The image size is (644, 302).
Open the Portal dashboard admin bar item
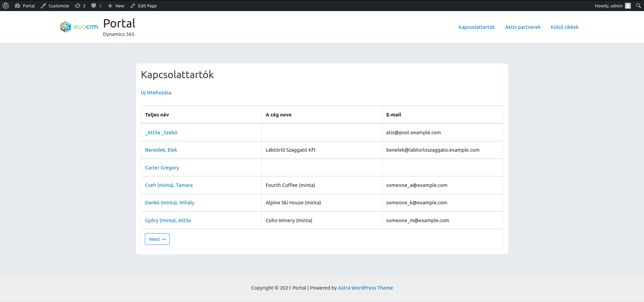(x=25, y=6)
